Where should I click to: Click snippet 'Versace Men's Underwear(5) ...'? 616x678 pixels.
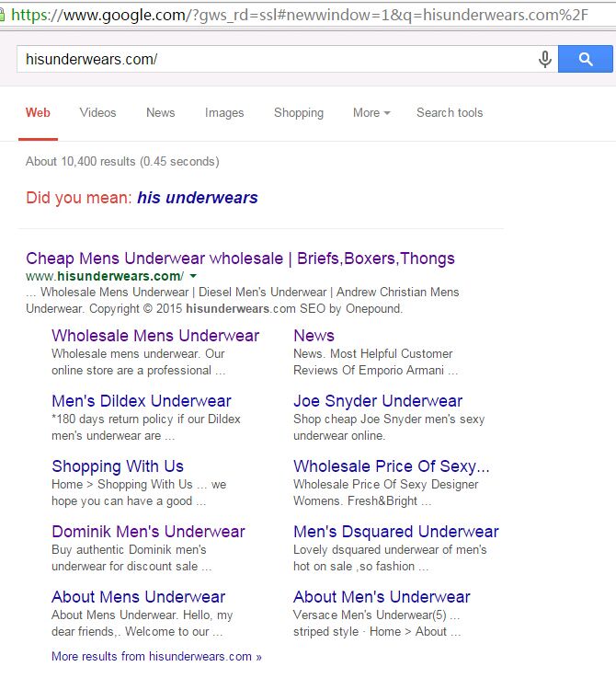coord(377,615)
